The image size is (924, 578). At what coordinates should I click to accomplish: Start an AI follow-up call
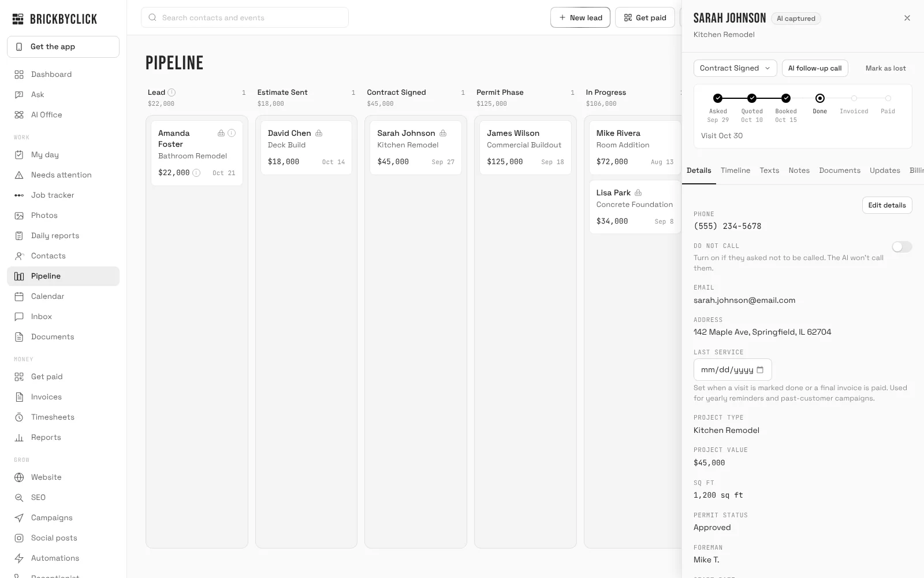click(815, 68)
